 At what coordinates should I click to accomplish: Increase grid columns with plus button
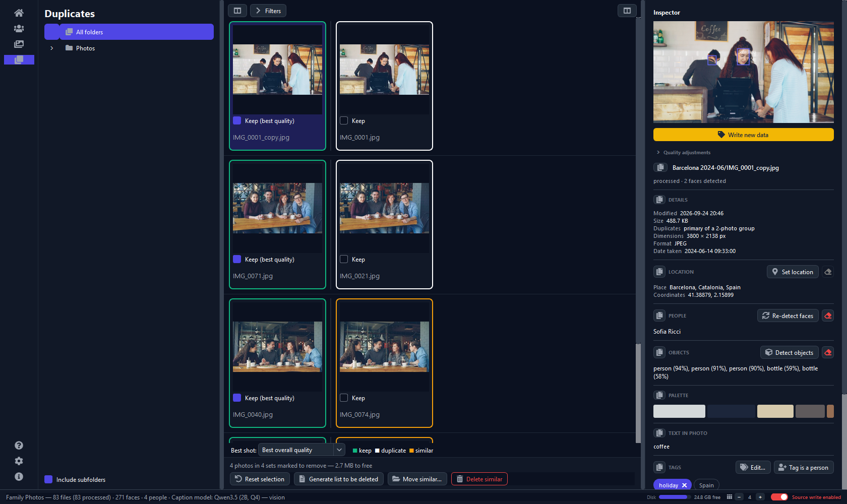click(760, 497)
